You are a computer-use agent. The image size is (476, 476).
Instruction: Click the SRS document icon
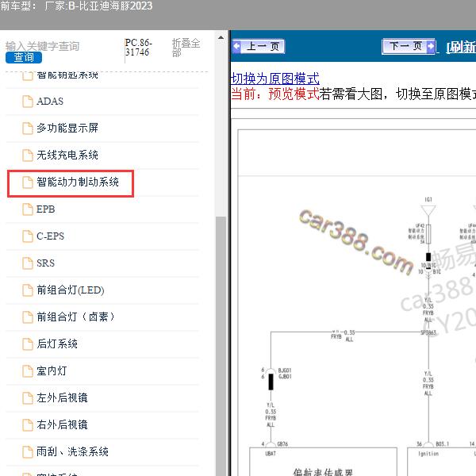(x=28, y=263)
